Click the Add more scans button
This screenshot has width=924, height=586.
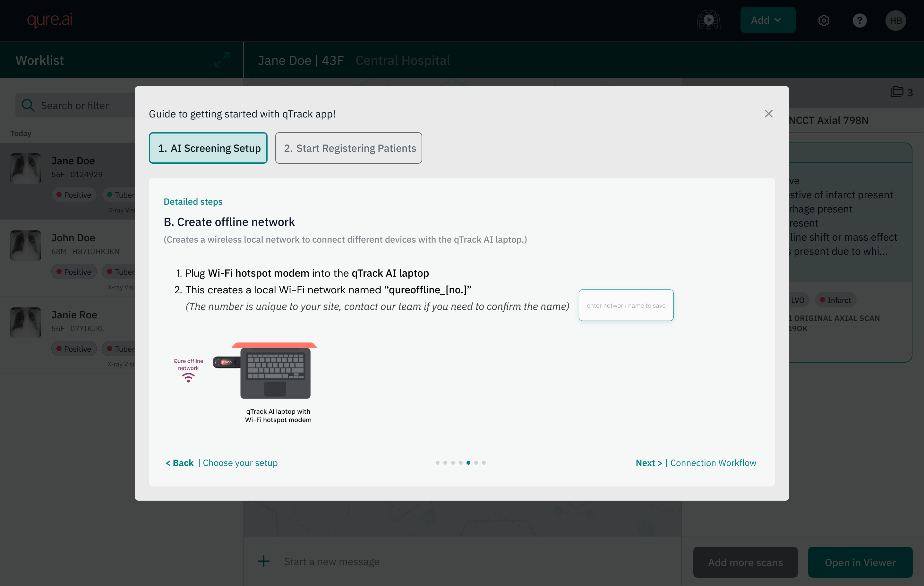(x=745, y=562)
